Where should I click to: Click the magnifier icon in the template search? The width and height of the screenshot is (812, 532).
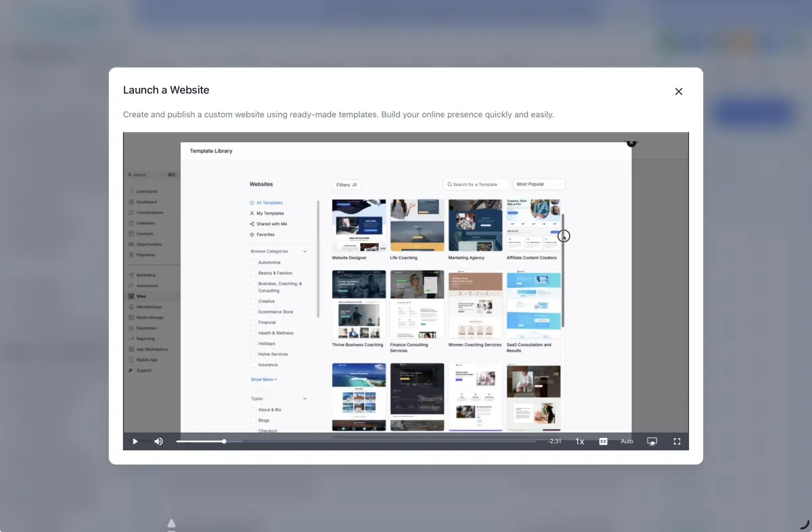(x=449, y=184)
